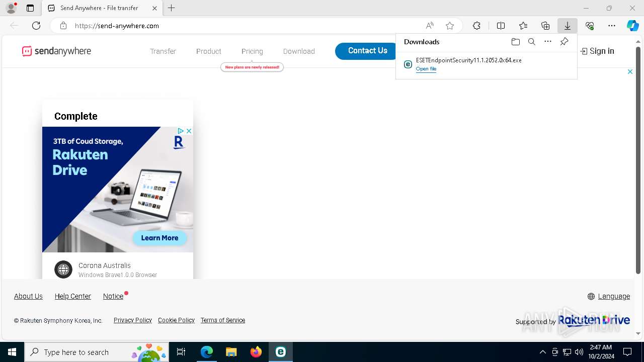The width and height of the screenshot is (644, 362).
Task: Click the address bar URL
Action: [x=117, y=26]
